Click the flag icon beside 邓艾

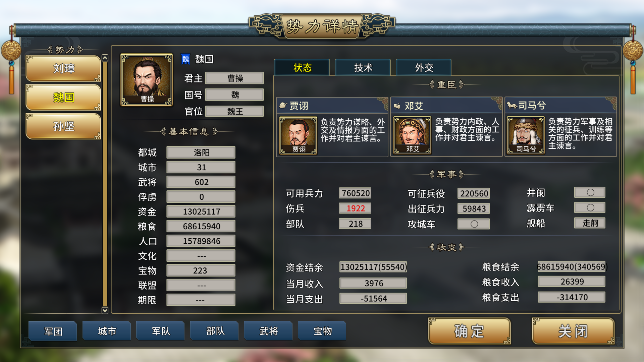coord(397,106)
